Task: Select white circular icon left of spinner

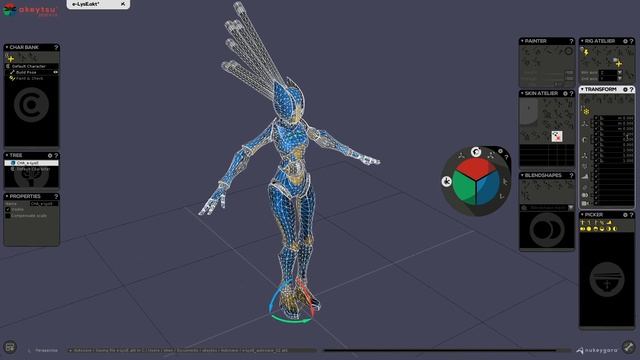Action: 447,181
